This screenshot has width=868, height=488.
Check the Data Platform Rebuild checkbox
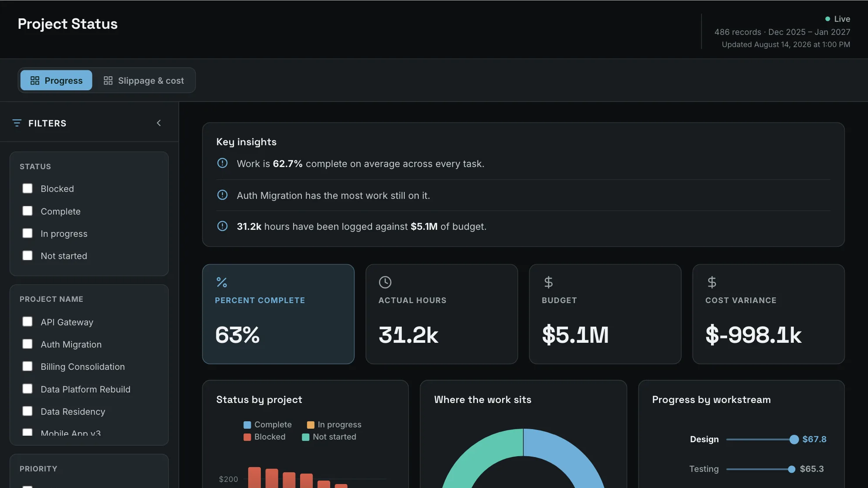27,389
